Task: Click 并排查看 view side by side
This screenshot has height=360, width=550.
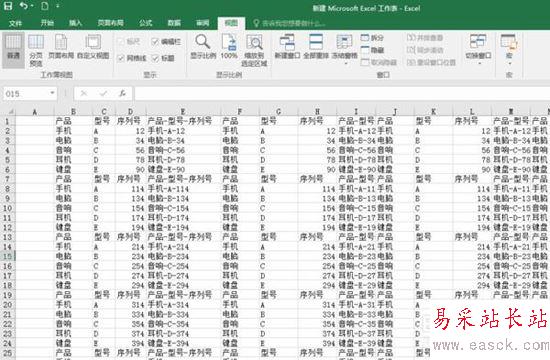Action: [425, 38]
